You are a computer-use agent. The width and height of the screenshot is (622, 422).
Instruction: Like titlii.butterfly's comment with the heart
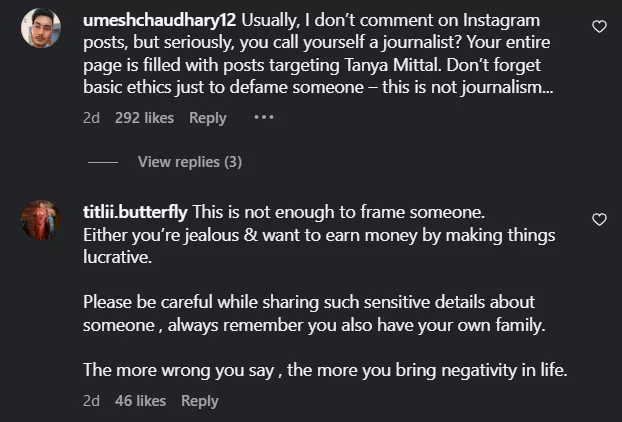point(599,219)
